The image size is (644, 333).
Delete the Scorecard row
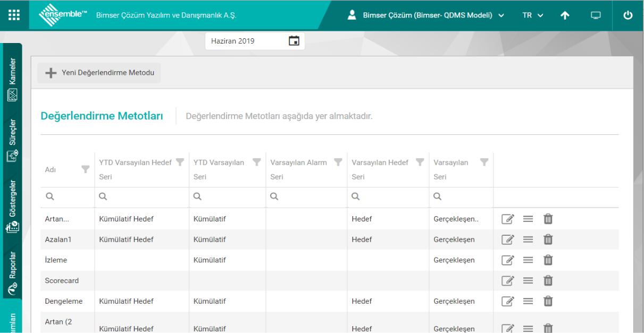pyautogui.click(x=548, y=280)
